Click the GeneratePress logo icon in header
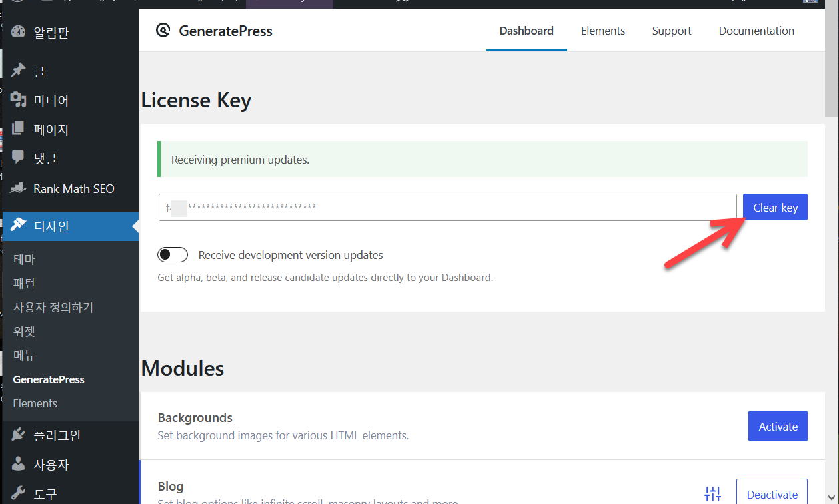This screenshot has width=839, height=504. click(163, 30)
